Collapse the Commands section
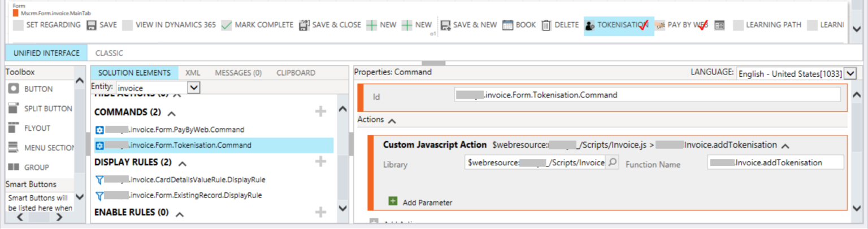Screen dimensions: 868x229 tap(172, 113)
